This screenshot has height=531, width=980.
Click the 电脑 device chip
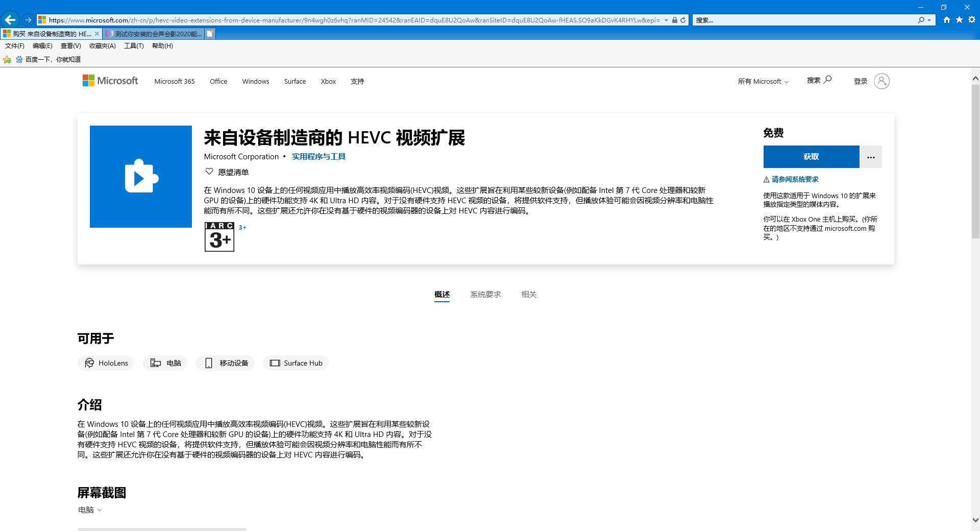(165, 363)
